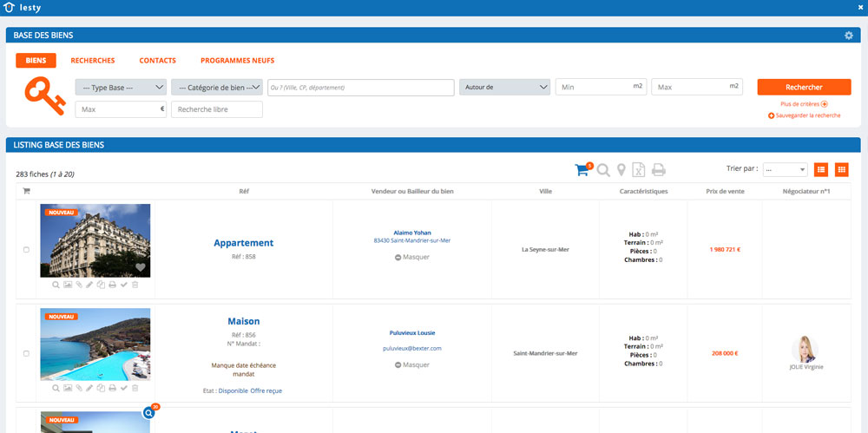Open the Appartement 858 building thumbnail
Image resolution: width=868 pixels, height=433 pixels.
pyautogui.click(x=95, y=240)
